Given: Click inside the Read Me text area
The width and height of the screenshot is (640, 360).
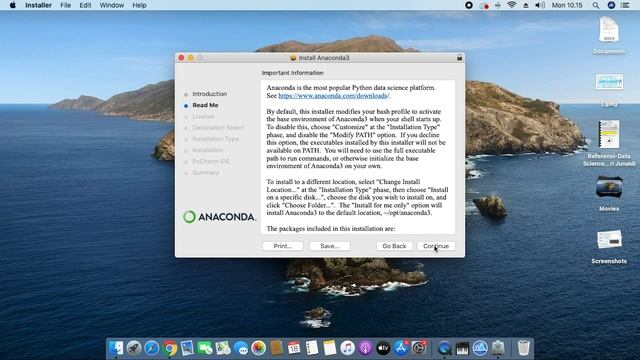Looking at the screenshot, I should pyautogui.click(x=358, y=157).
